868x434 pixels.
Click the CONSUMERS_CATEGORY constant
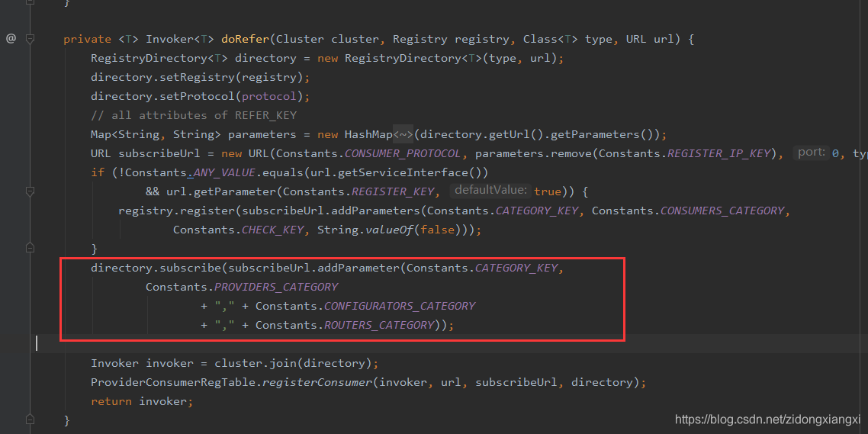[x=722, y=211]
